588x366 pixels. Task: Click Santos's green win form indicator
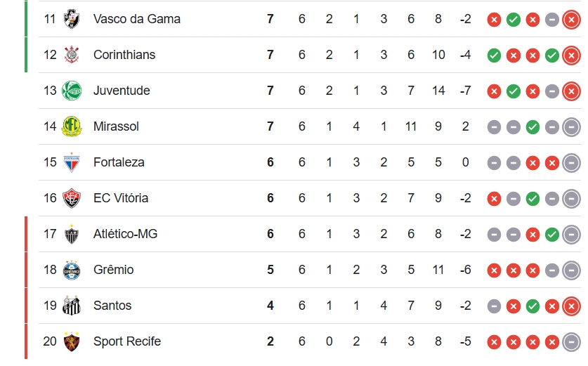533,306
